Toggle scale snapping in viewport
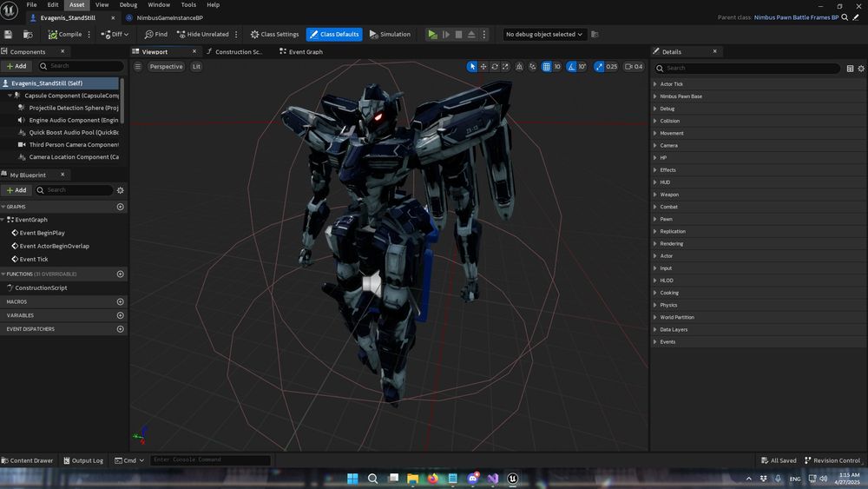 (599, 67)
